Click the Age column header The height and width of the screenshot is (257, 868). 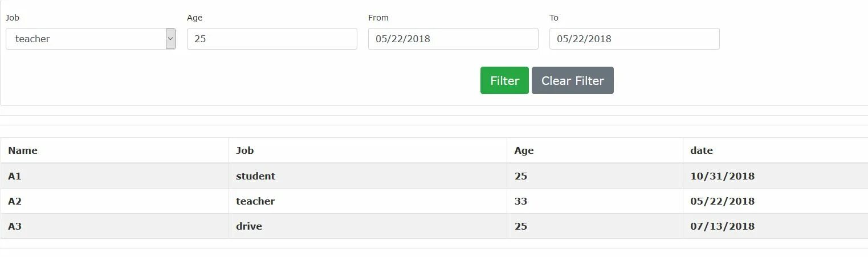click(524, 150)
